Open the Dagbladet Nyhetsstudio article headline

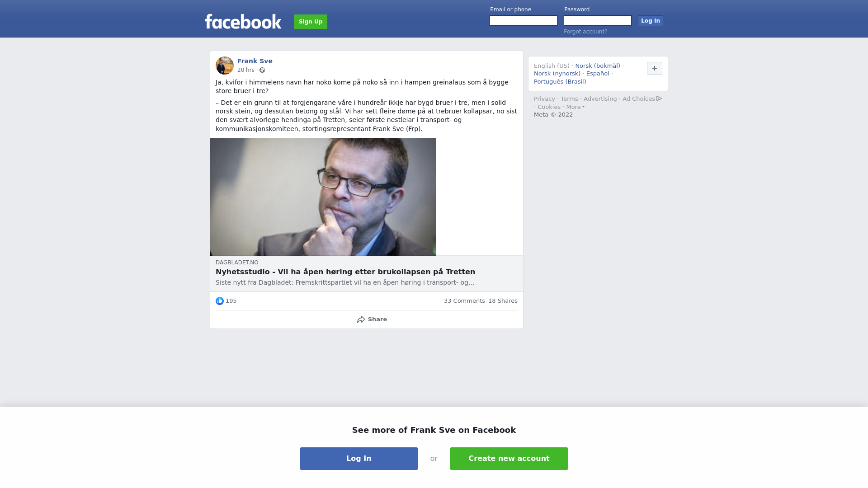click(x=345, y=272)
